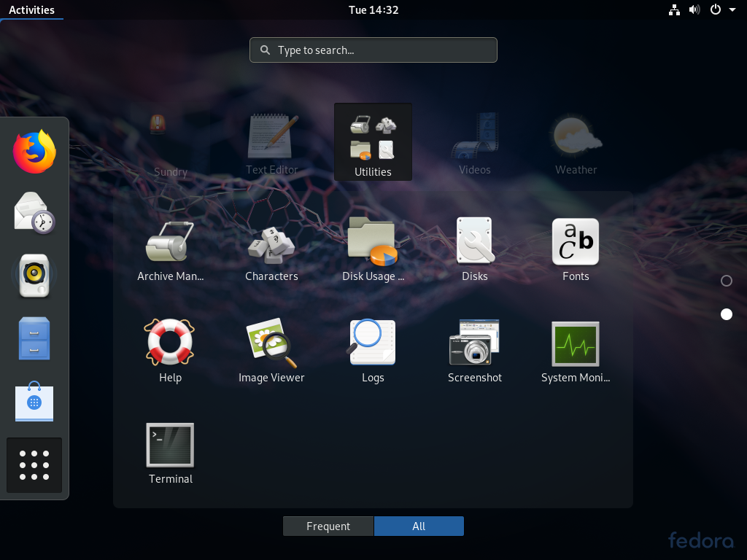
Task: Launch the Disks utility
Action: 474,251
